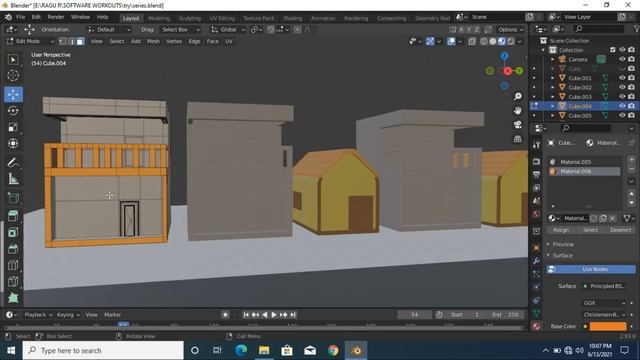Hide Cube.002 with its eye icon
Viewport: 640px width, 360px height.
tap(622, 87)
